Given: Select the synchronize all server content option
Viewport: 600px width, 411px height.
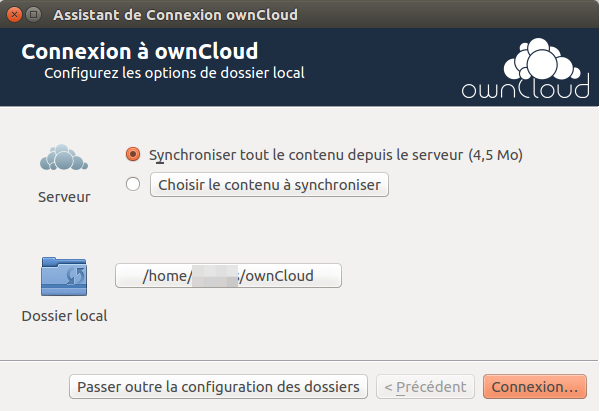Looking at the screenshot, I should [x=133, y=155].
